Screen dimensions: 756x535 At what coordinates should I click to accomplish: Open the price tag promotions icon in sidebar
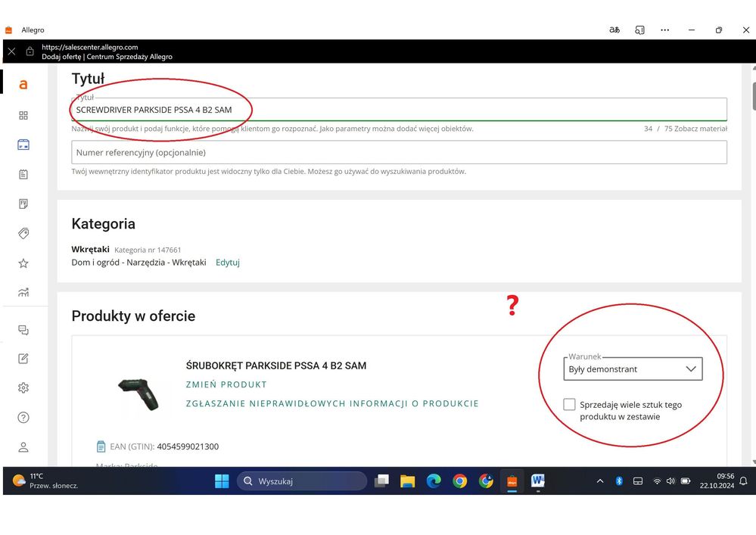point(23,234)
